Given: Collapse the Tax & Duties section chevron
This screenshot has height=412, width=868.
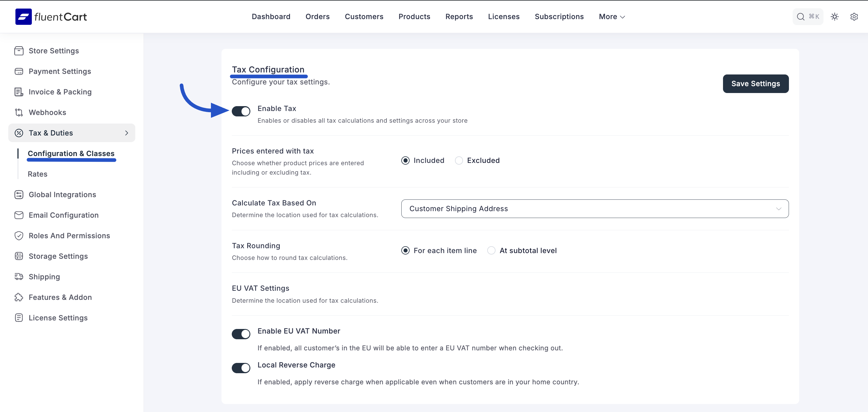Looking at the screenshot, I should (x=127, y=133).
